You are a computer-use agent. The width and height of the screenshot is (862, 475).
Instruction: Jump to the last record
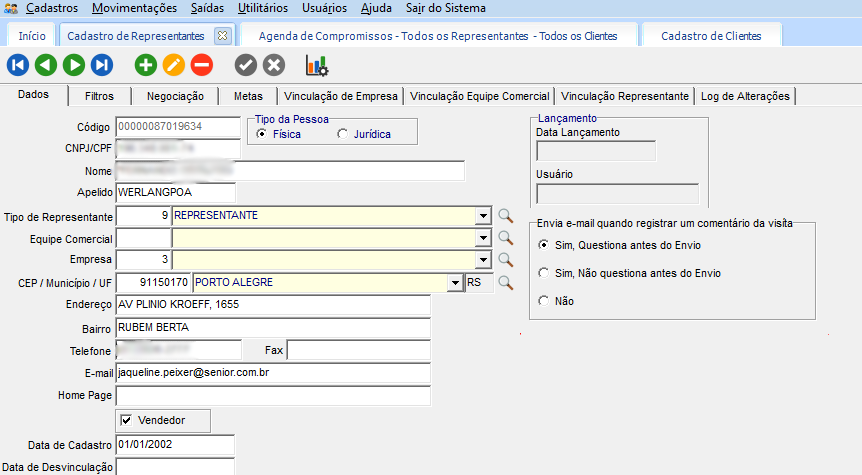(x=102, y=65)
